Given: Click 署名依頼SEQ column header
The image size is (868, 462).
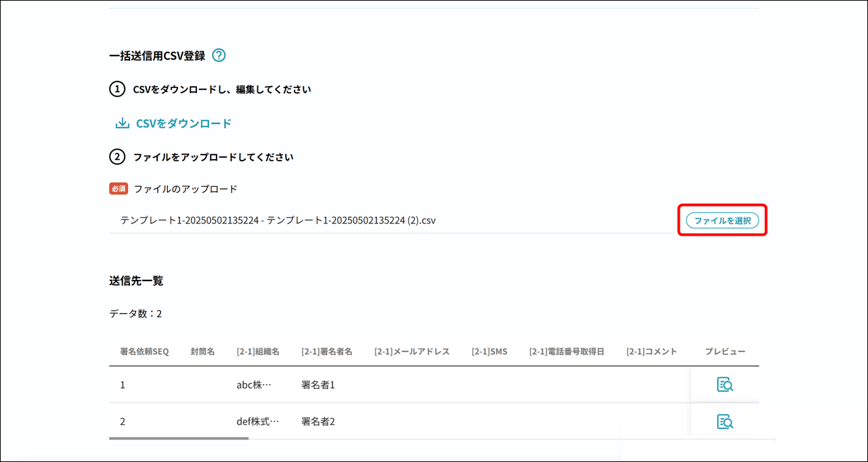Looking at the screenshot, I should point(144,352).
